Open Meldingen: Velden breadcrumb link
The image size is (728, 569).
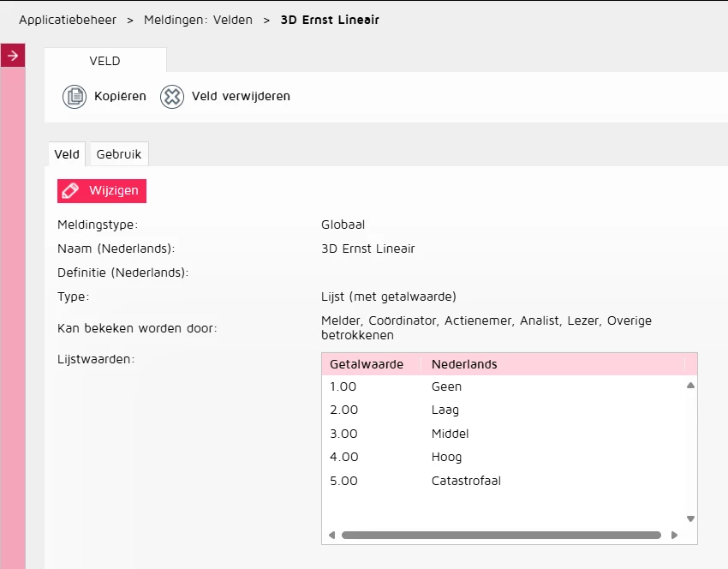tap(198, 20)
